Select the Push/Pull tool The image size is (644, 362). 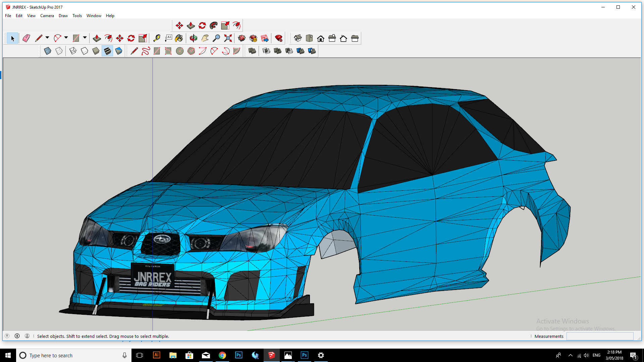click(x=97, y=38)
